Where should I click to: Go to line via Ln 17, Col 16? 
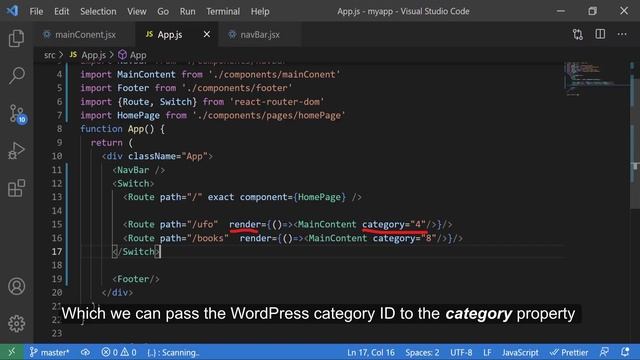371,352
